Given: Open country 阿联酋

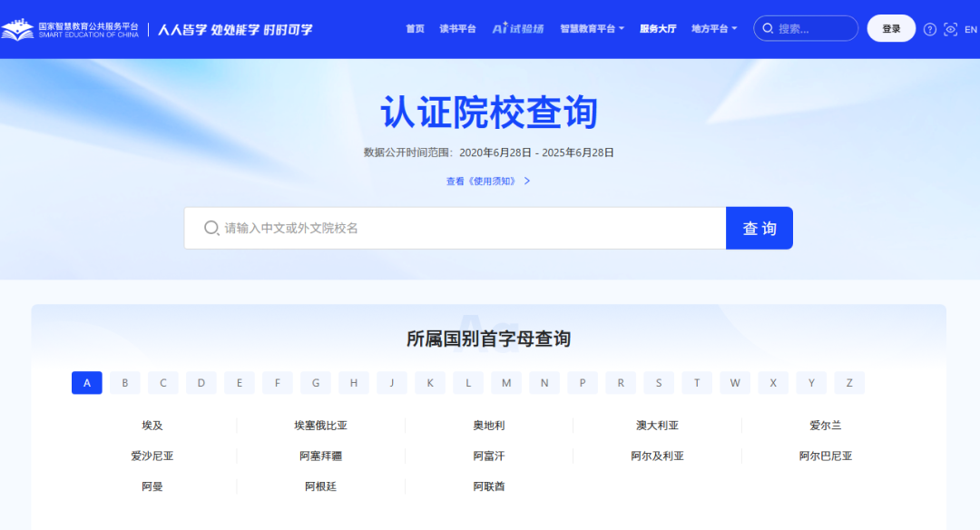Looking at the screenshot, I should [489, 486].
